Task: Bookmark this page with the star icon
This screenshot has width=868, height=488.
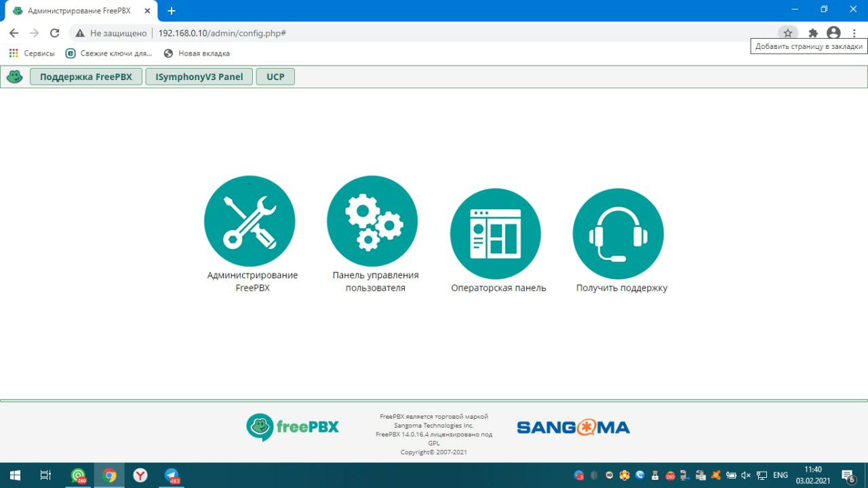Action: click(x=787, y=33)
